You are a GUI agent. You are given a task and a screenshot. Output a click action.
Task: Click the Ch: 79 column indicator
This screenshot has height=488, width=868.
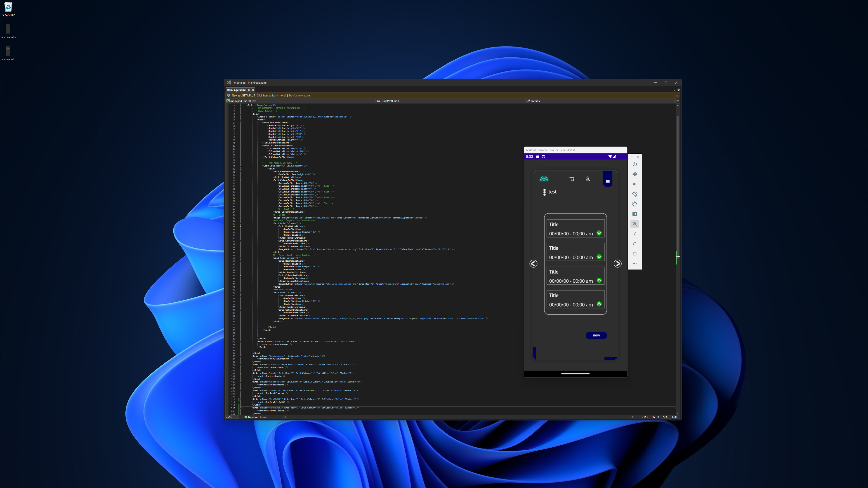655,417
